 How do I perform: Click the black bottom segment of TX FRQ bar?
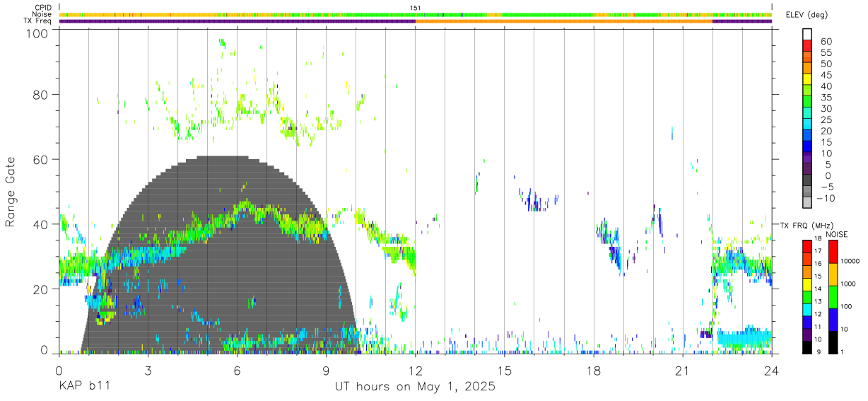click(807, 347)
